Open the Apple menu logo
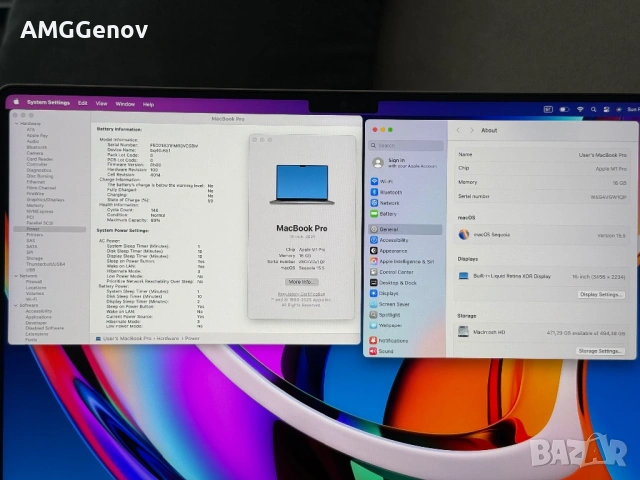Screen dimensions: 640x480 [17, 102]
